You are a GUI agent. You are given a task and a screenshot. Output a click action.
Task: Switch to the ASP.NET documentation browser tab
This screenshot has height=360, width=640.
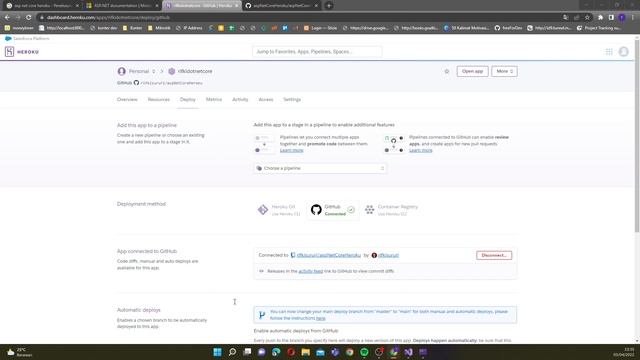[122, 6]
